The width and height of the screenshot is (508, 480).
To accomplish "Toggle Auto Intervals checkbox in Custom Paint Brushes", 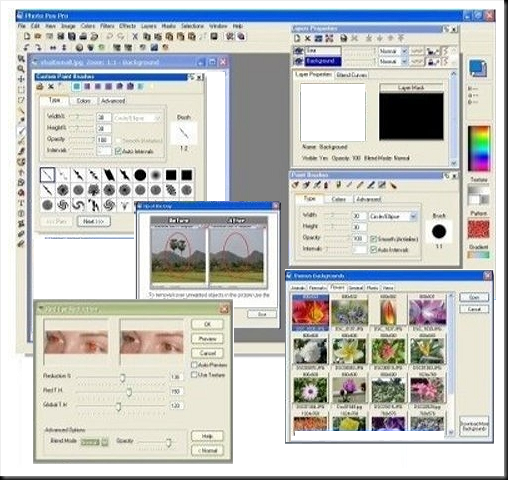I will pos(118,151).
